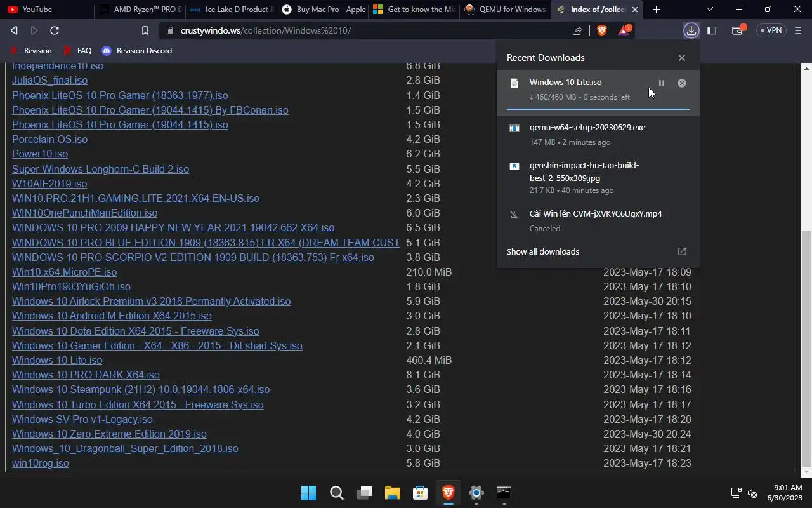Switch to QEMU for Windows tab
The width and height of the screenshot is (812, 508).
pos(506,10)
